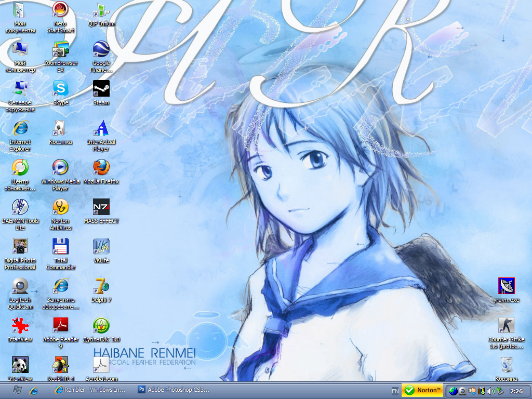
Task: Click the yellow Norton status toolbar
Action: 422,390
